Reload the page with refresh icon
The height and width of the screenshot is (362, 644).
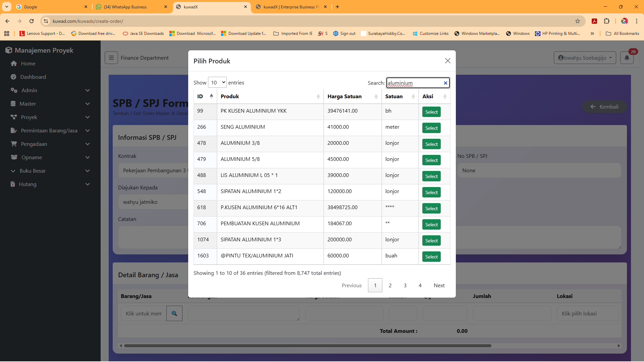32,21
